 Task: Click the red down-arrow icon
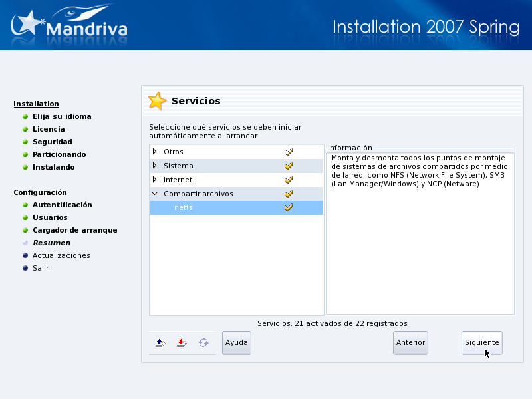181,343
